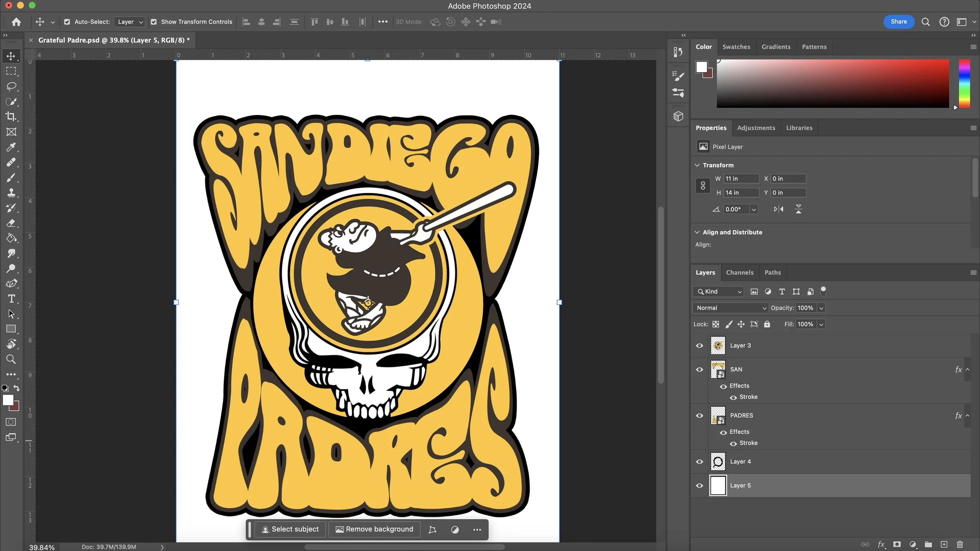Viewport: 980px width, 551px height.
Task: Click the blue Share button
Action: (x=898, y=22)
